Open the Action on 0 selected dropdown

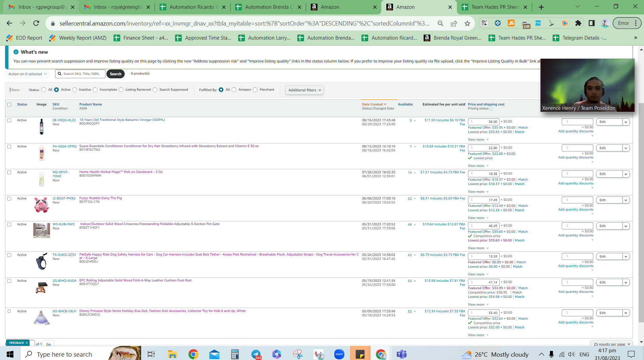(x=28, y=74)
